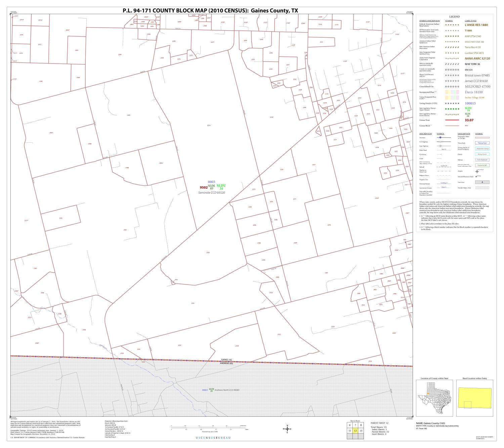
Task: Click the airport airplane symbol in the legend
Action: coord(477,171)
